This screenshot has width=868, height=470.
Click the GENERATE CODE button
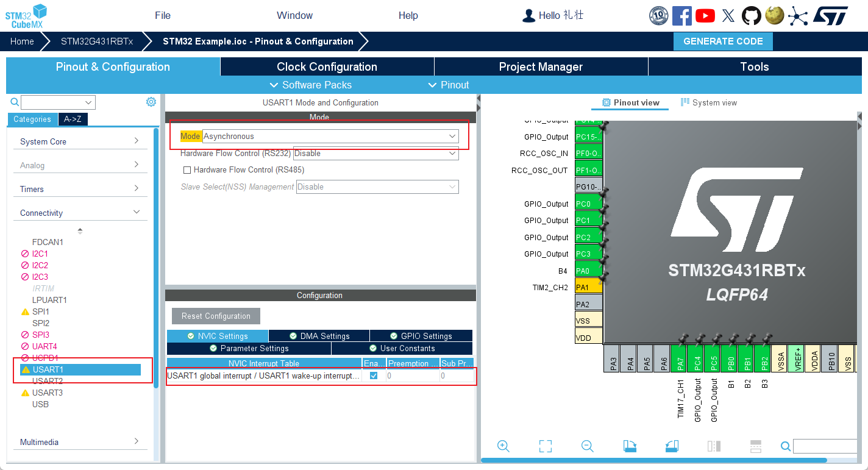723,41
